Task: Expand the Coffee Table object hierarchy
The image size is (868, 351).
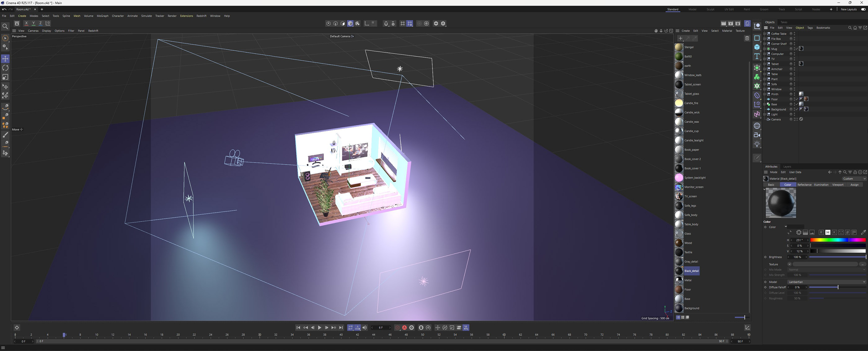Action: coord(764,34)
